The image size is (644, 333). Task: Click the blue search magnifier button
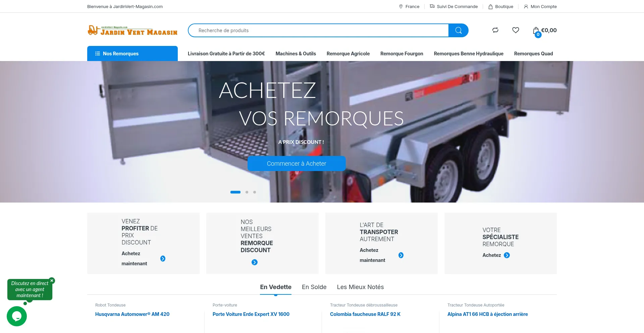(x=458, y=31)
